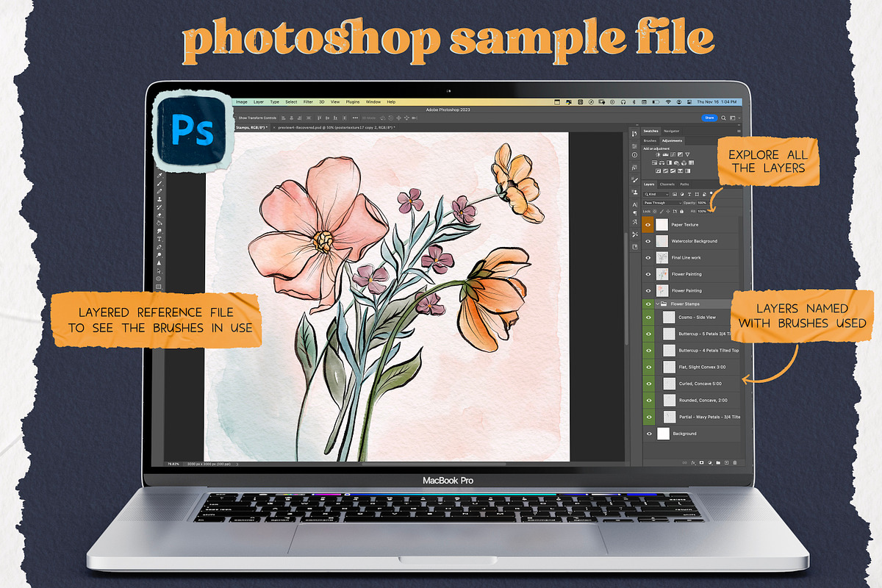Viewport: 882px width, 588px height.
Task: Click the Paper Texture layer thumbnail
Action: pyautogui.click(x=662, y=224)
